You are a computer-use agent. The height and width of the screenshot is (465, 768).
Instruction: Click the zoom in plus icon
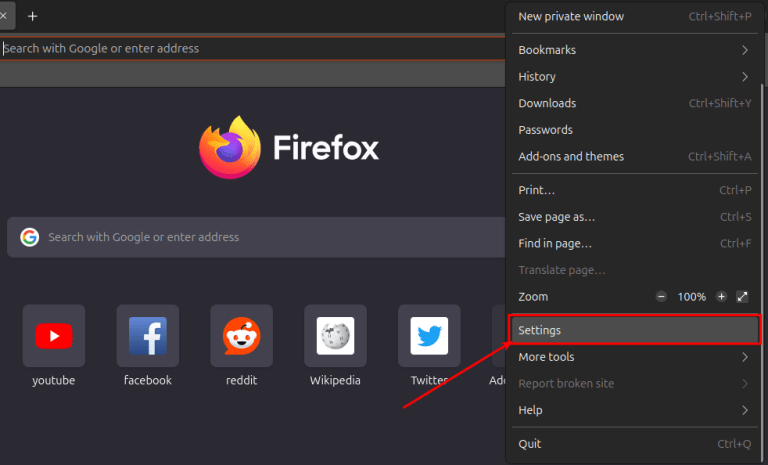pos(721,297)
